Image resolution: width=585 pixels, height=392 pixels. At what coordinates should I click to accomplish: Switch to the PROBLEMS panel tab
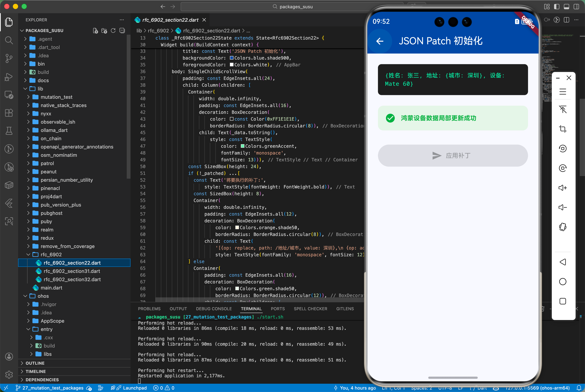[x=149, y=309]
